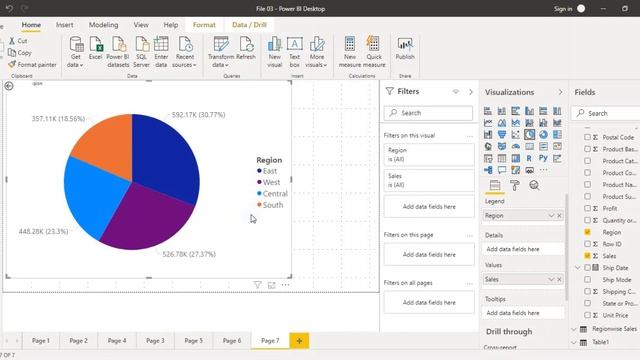Add a new page with plus button

tap(299, 341)
